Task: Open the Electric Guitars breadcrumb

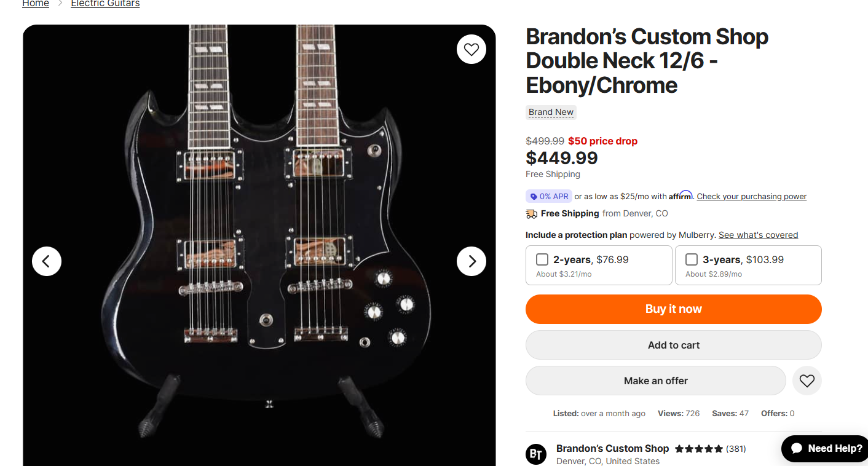Action: coord(105,4)
